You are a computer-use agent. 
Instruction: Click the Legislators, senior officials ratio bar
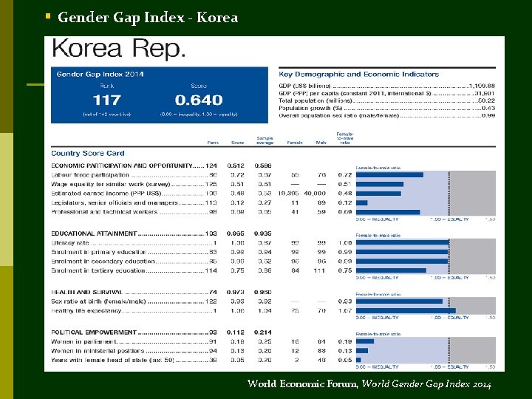pyautogui.click(x=361, y=202)
